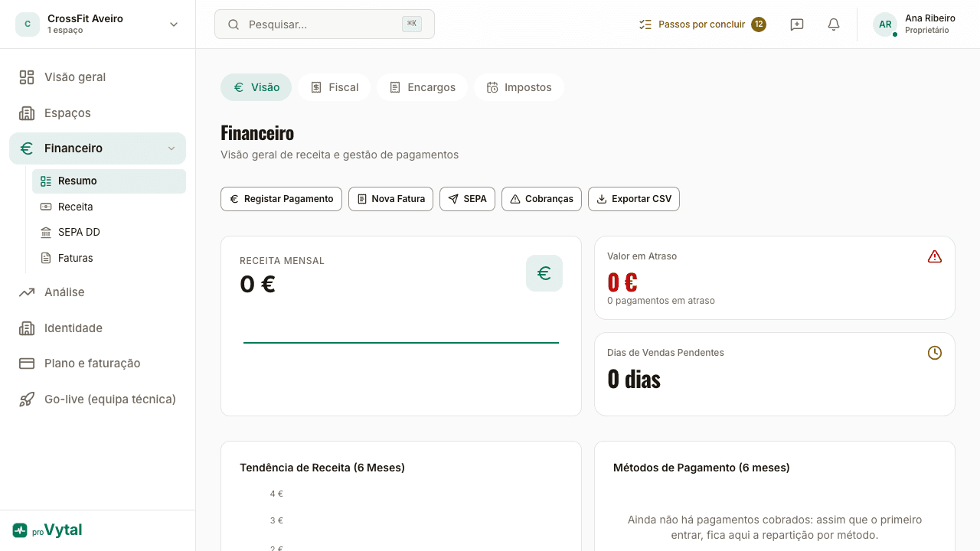Click Nova Fatura button
Screen dimensions: 980x551
coord(390,199)
